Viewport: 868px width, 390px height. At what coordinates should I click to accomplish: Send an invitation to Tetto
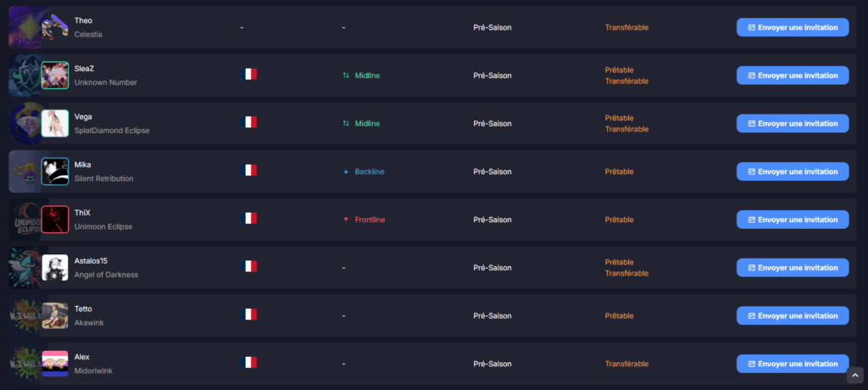click(x=792, y=315)
